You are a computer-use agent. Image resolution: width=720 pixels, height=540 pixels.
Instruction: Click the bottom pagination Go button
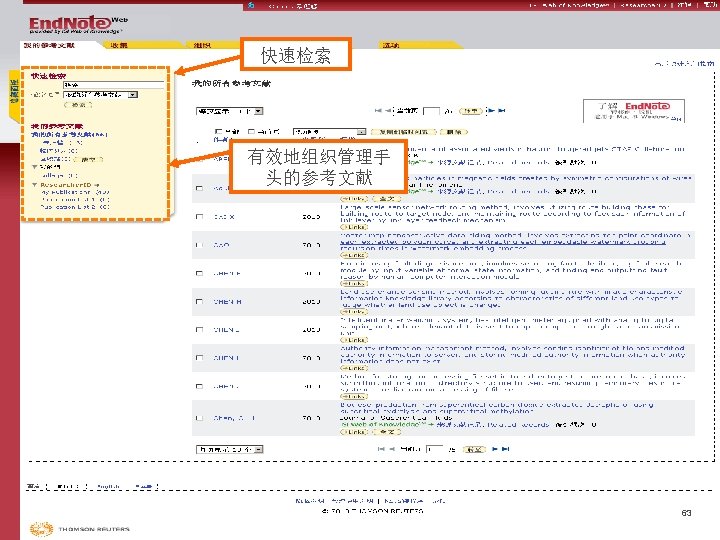tap(474, 449)
